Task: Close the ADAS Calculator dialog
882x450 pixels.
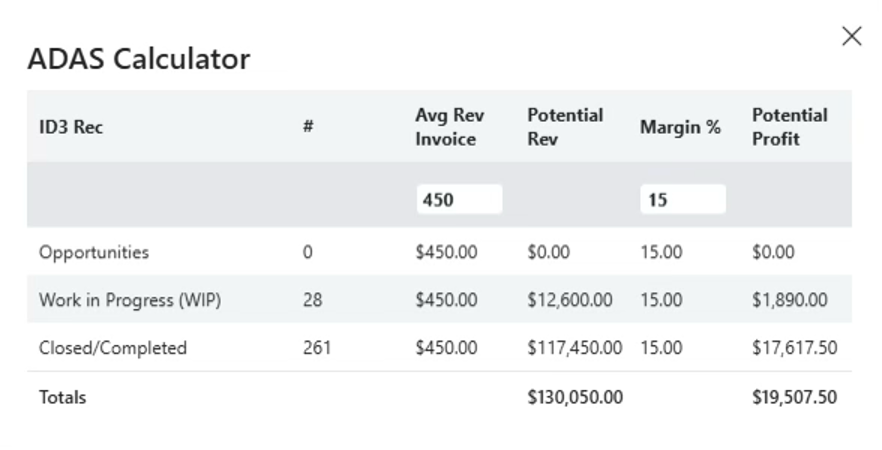Action: click(x=852, y=37)
